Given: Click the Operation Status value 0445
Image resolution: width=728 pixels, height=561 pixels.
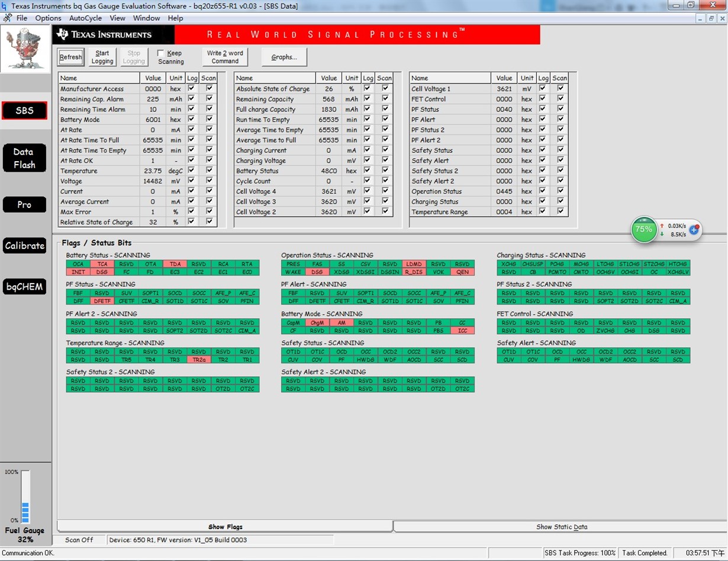Looking at the screenshot, I should coord(504,191).
